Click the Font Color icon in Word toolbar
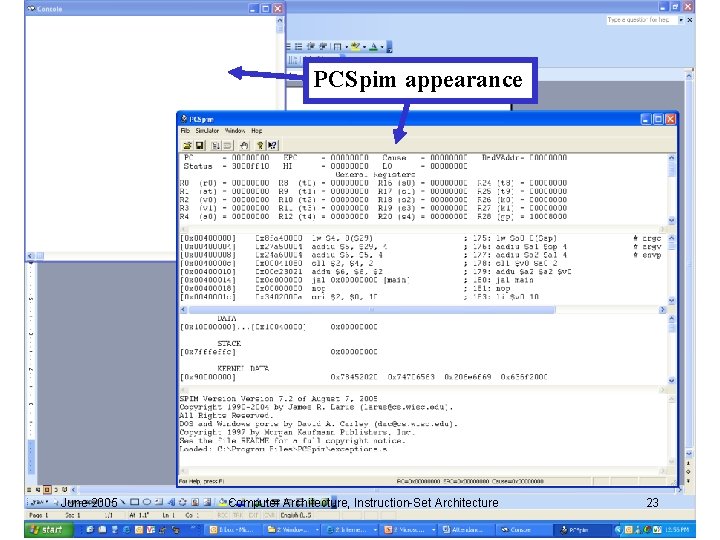 point(373,46)
